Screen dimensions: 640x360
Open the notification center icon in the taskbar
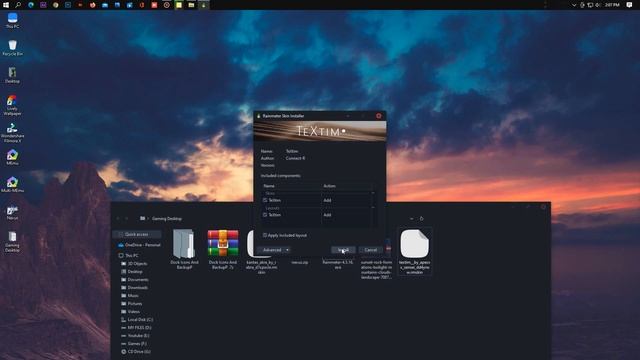coord(629,5)
